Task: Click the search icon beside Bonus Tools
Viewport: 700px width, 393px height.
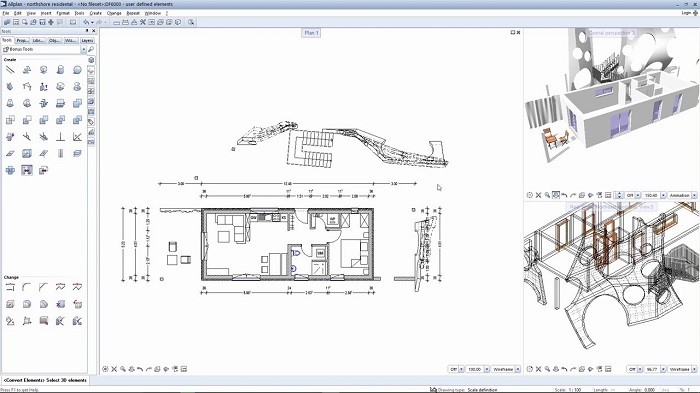Action: coord(91,50)
